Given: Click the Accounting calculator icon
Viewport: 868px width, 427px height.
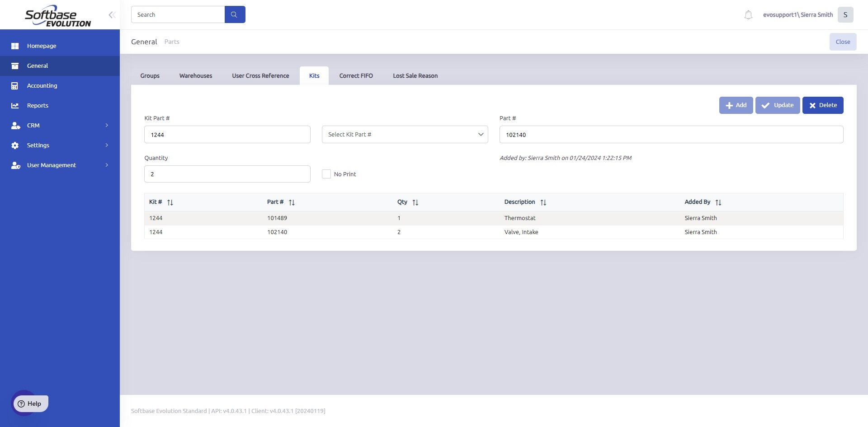Looking at the screenshot, I should pyautogui.click(x=15, y=86).
